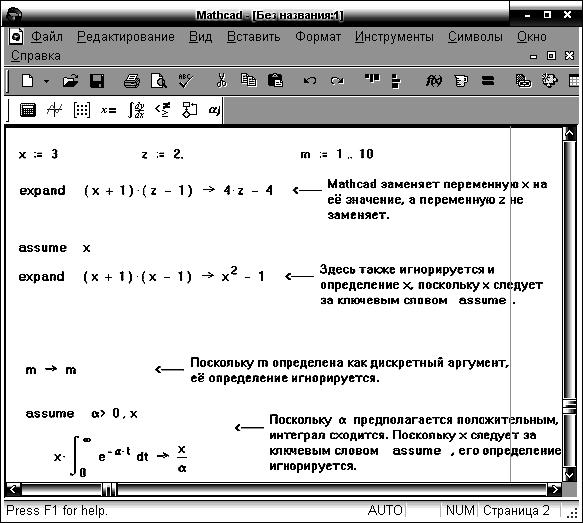This screenshot has width=583, height=523.
Task: Click the cut-off table icon at toolbar end
Action: pos(574,80)
